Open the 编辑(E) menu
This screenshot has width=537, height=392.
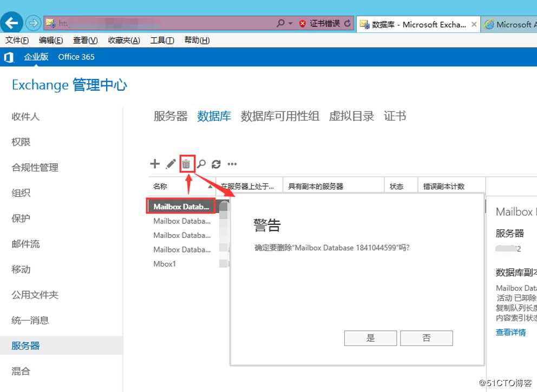click(51, 41)
